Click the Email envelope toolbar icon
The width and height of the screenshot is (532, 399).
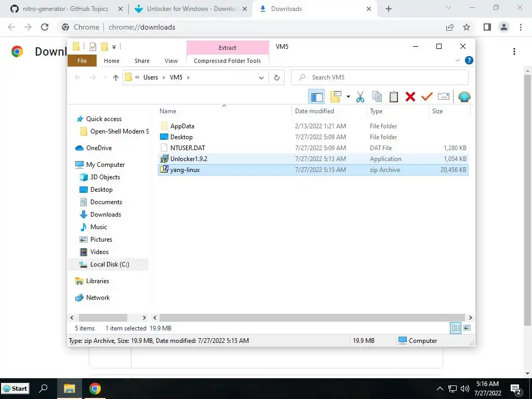[x=444, y=97]
